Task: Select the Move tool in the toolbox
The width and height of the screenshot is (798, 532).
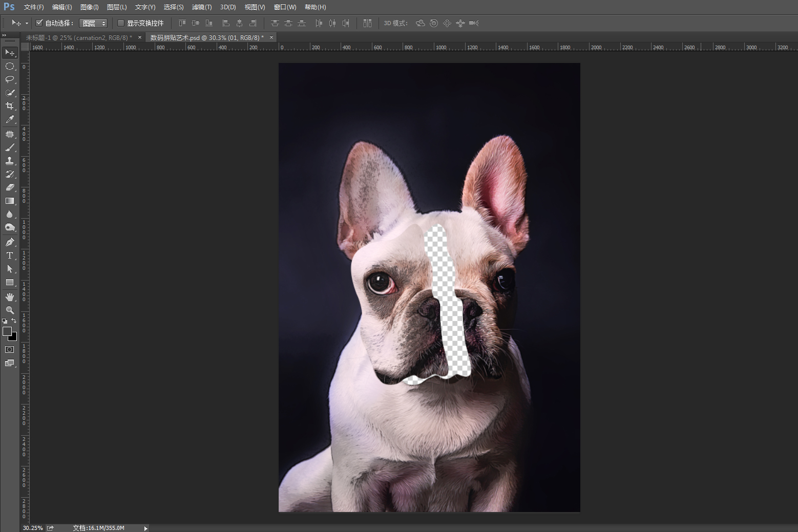Action: [x=10, y=53]
